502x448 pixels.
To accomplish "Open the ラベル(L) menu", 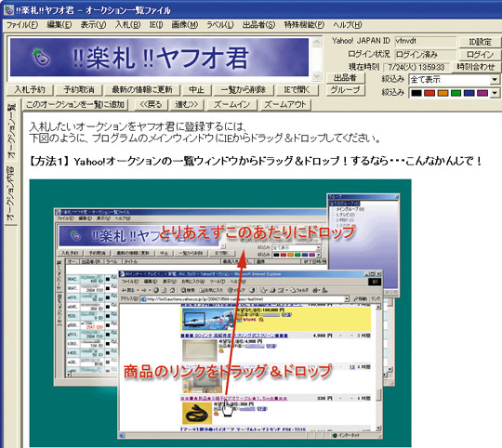I will pos(220,25).
